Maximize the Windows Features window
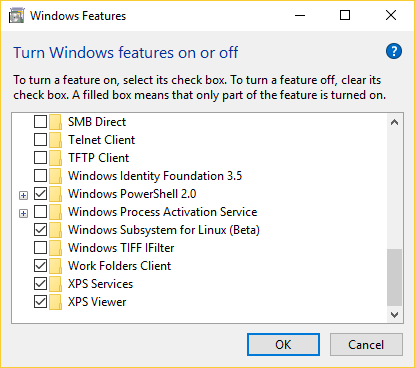This screenshot has height=368, width=415. click(345, 15)
